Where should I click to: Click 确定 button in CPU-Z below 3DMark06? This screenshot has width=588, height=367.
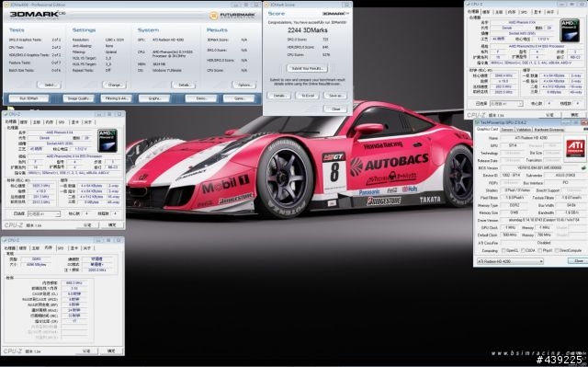[112, 225]
